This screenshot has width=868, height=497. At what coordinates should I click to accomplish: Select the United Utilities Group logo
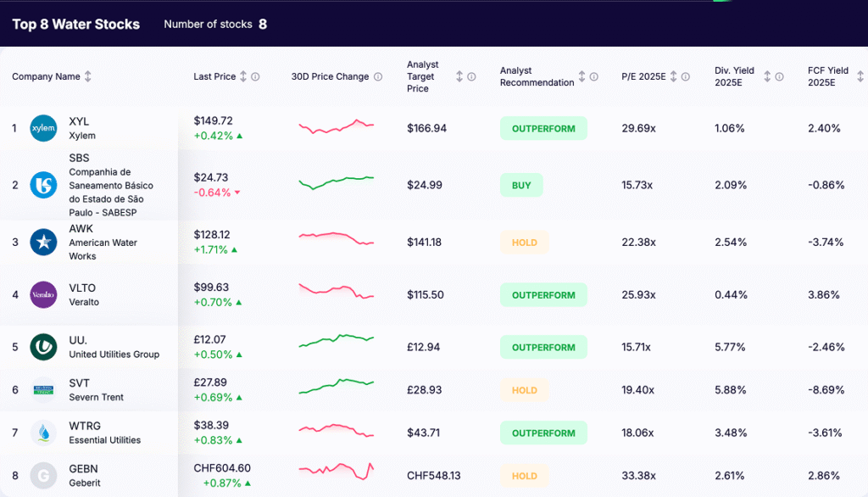[43, 347]
